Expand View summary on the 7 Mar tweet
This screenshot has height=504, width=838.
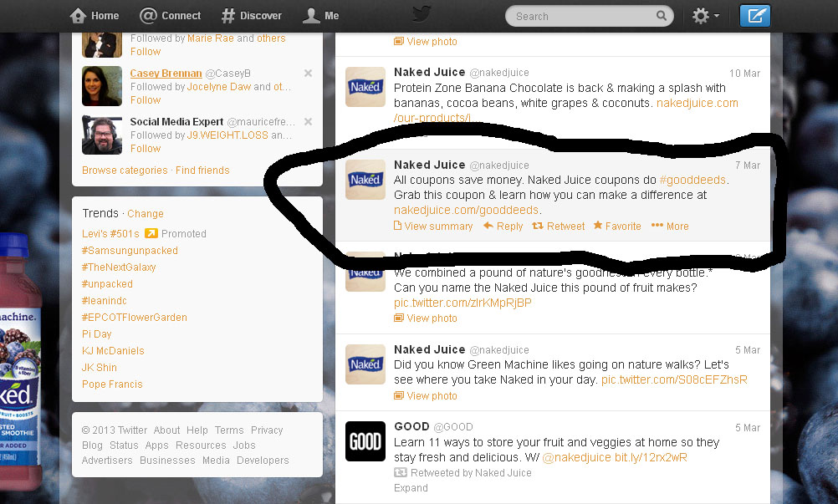(433, 227)
